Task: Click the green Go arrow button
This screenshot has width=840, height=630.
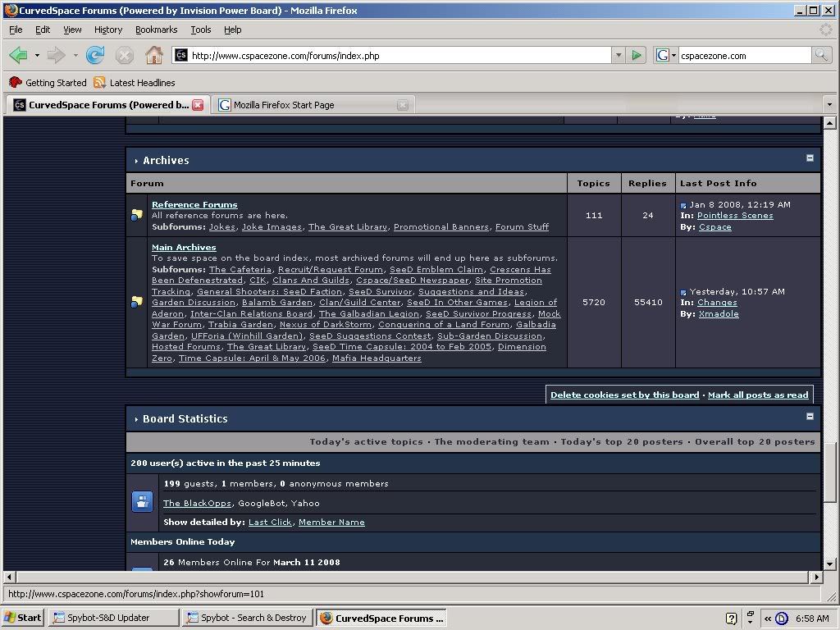Action: coord(637,56)
